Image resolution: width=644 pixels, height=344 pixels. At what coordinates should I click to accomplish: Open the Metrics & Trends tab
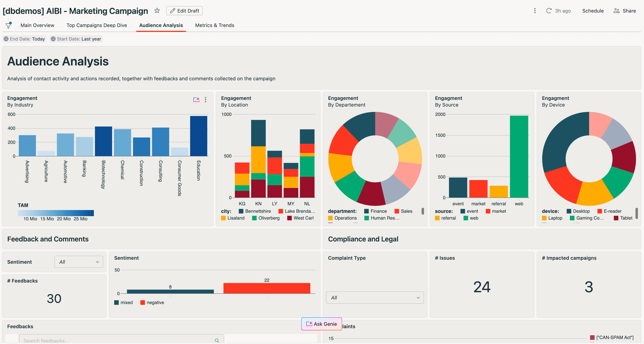[214, 25]
